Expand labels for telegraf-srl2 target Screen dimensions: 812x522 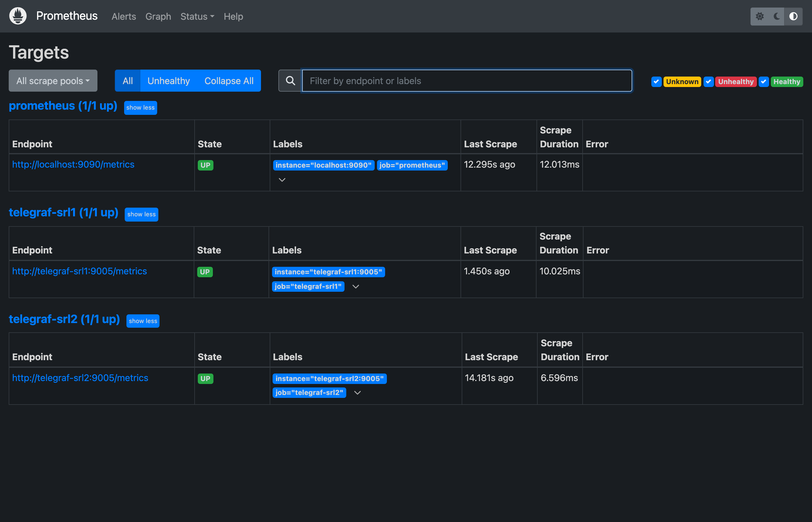[x=357, y=393]
